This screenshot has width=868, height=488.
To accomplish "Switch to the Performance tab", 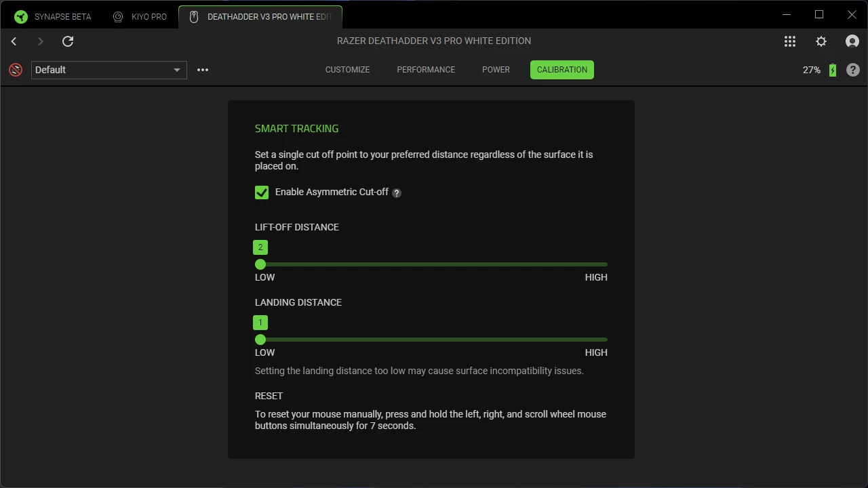I will [426, 70].
